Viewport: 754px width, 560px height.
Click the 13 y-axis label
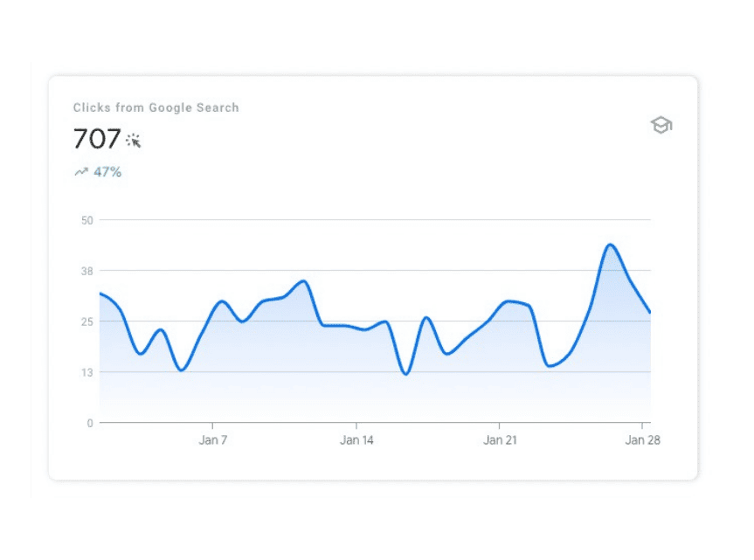click(87, 372)
